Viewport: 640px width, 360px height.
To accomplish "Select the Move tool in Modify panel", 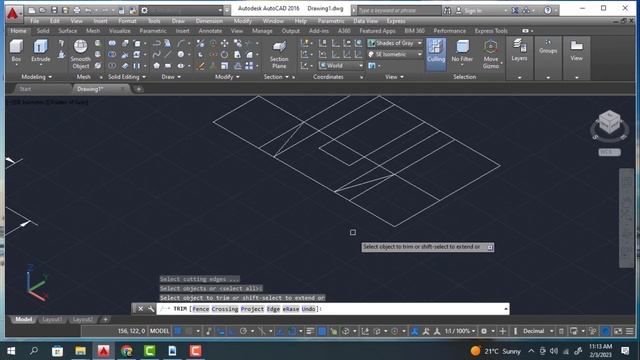I will 224,43.
